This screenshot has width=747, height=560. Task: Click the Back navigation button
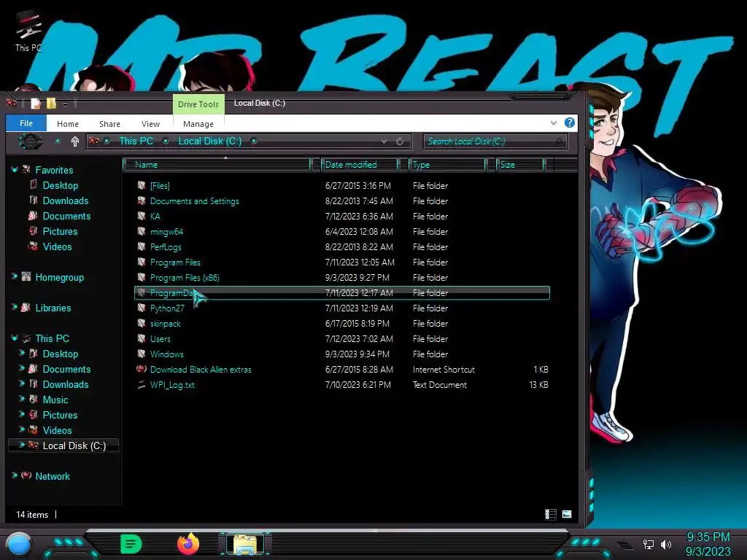point(31,141)
